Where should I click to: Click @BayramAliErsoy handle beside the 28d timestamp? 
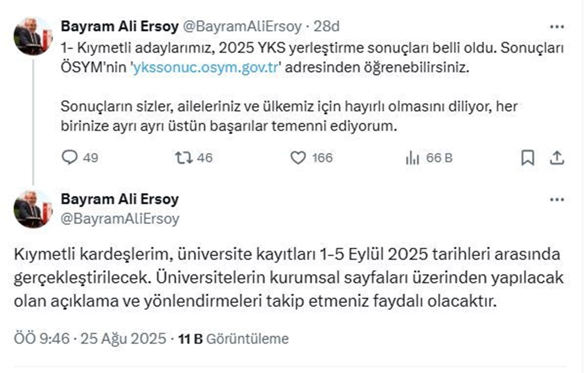point(242,26)
